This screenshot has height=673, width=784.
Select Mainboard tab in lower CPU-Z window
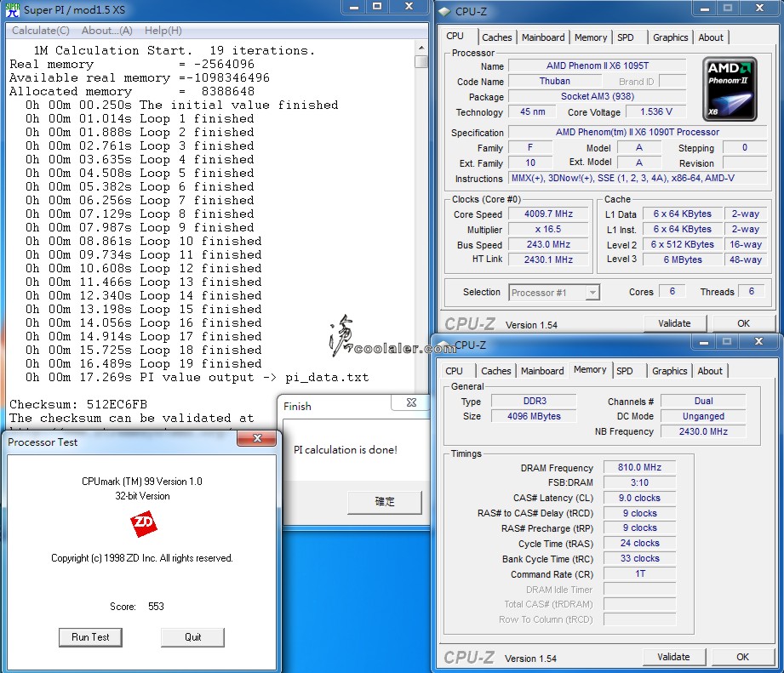[x=542, y=371]
